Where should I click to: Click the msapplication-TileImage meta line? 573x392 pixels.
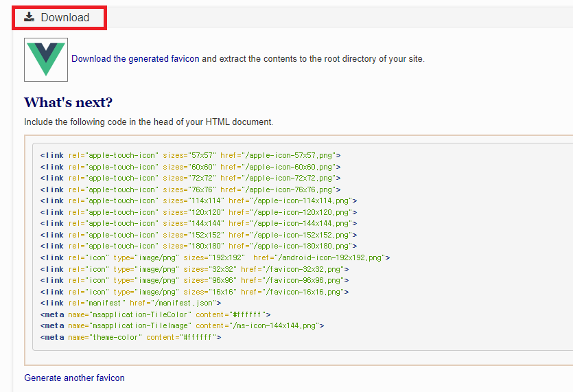coord(182,326)
